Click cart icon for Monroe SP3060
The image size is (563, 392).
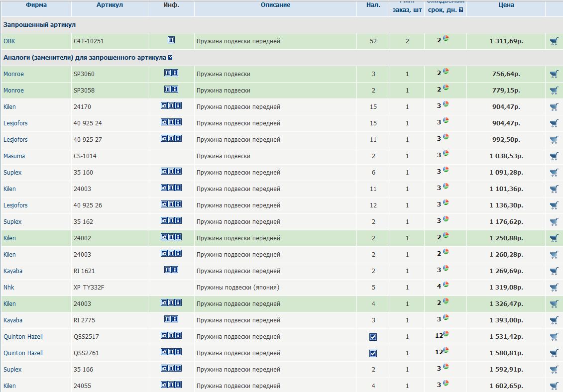click(554, 74)
